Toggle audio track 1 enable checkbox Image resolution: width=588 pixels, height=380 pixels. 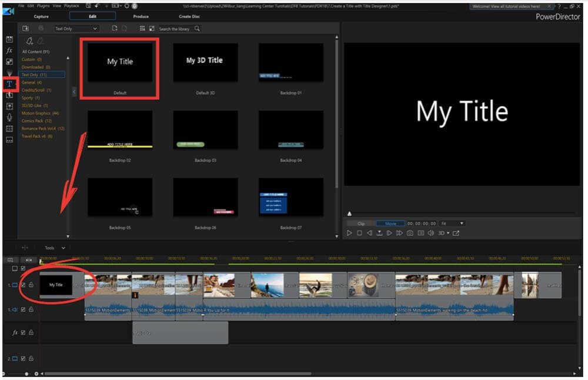pyautogui.click(x=23, y=309)
